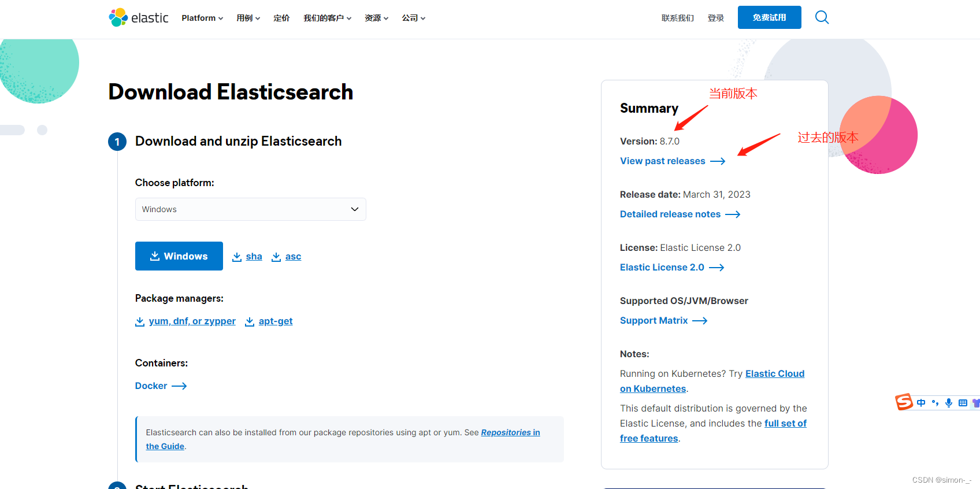Expand the 资源 menu
Screen dimensions: 980x489
click(377, 18)
